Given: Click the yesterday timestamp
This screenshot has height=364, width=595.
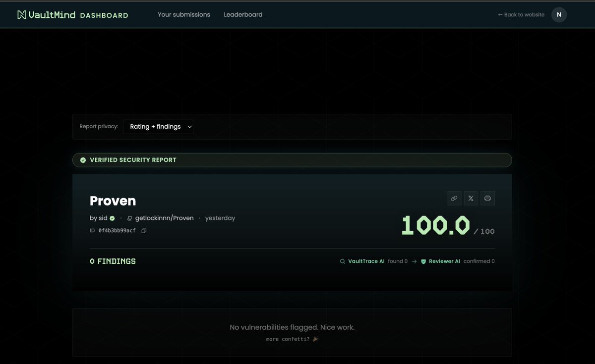Looking at the screenshot, I should coord(220,218).
